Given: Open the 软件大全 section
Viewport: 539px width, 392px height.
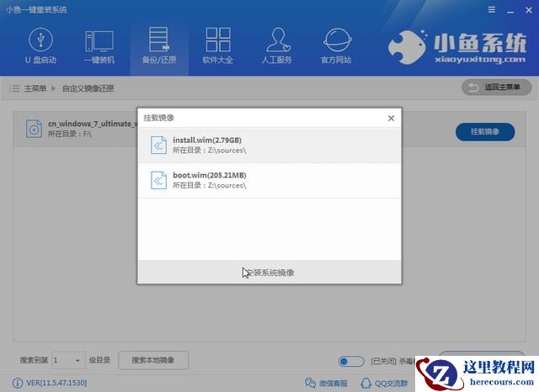Looking at the screenshot, I should pyautogui.click(x=217, y=45).
